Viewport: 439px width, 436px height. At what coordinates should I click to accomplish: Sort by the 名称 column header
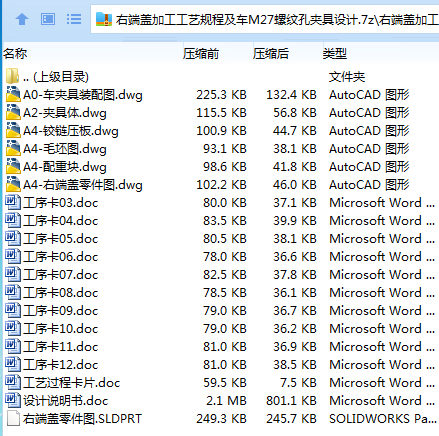15,53
